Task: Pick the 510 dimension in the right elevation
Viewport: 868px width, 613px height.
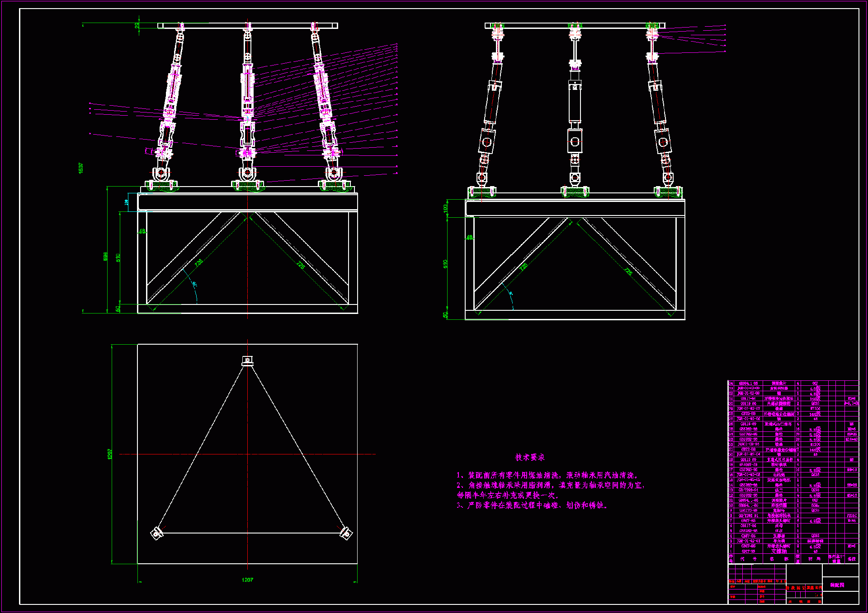Action: 445,264
